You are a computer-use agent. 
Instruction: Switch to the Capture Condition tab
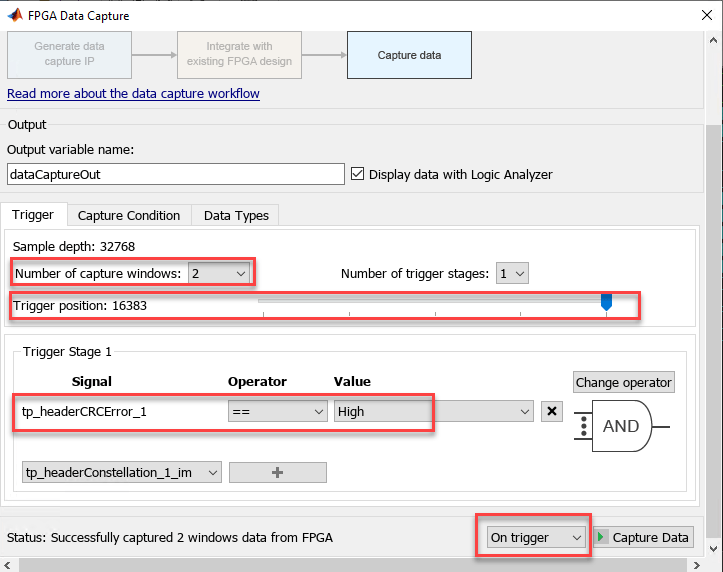(x=129, y=215)
